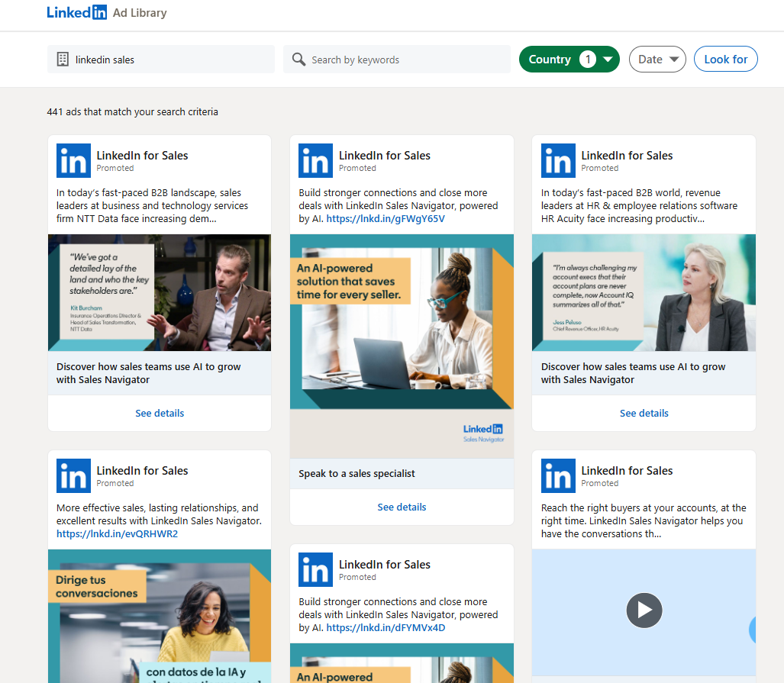Click LinkedIn logo on 'Reach the right buyers' card
Screen dimensions: 784x683
point(558,475)
